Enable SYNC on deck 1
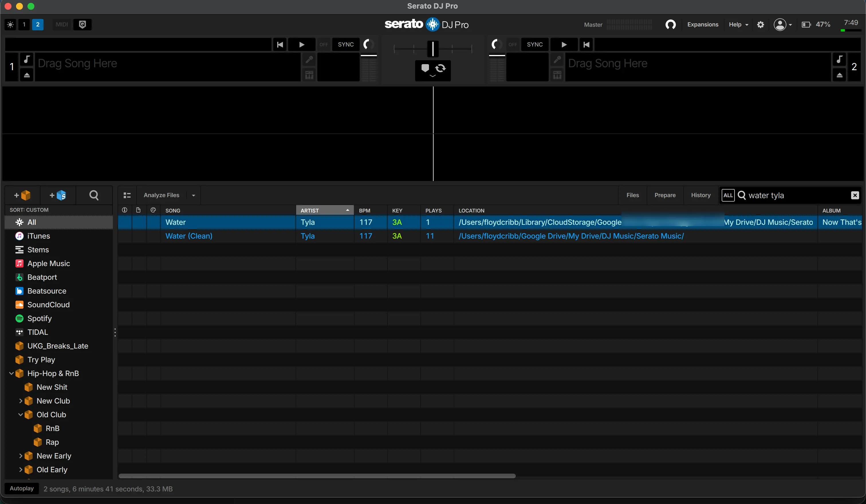Screen dimensions: 866x504 (346, 44)
